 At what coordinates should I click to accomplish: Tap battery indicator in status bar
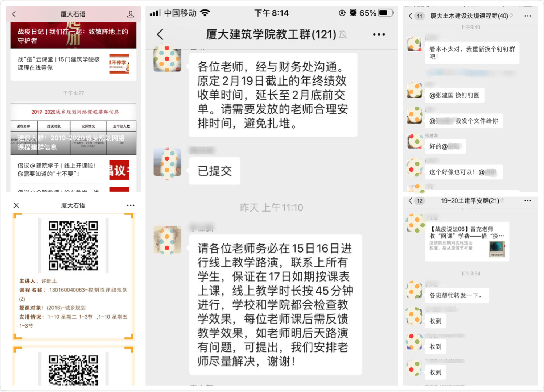386,13
